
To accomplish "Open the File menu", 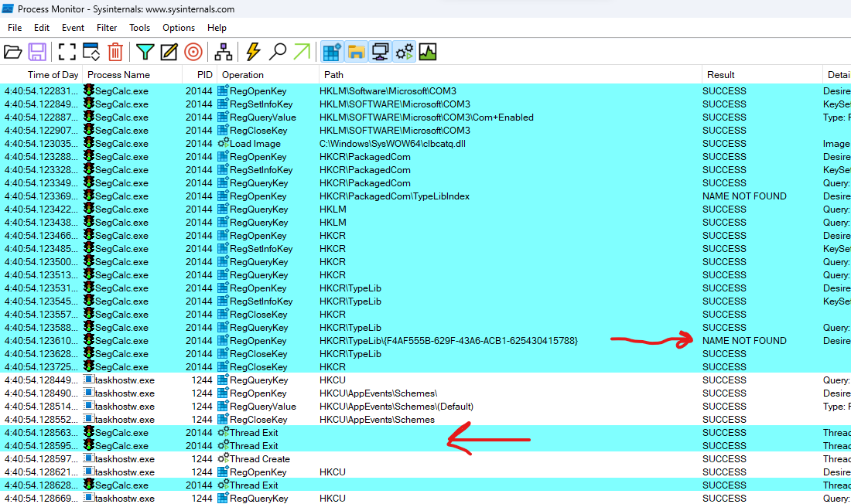I will (15, 28).
